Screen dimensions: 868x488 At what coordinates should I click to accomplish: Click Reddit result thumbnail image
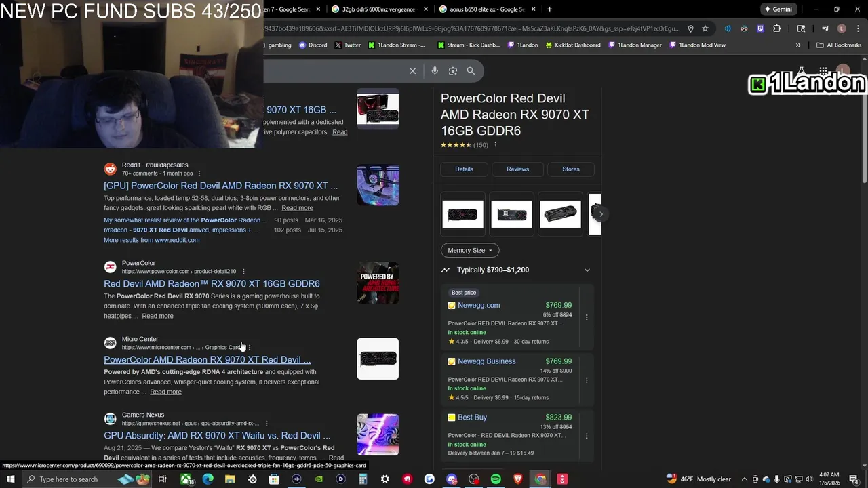click(378, 185)
